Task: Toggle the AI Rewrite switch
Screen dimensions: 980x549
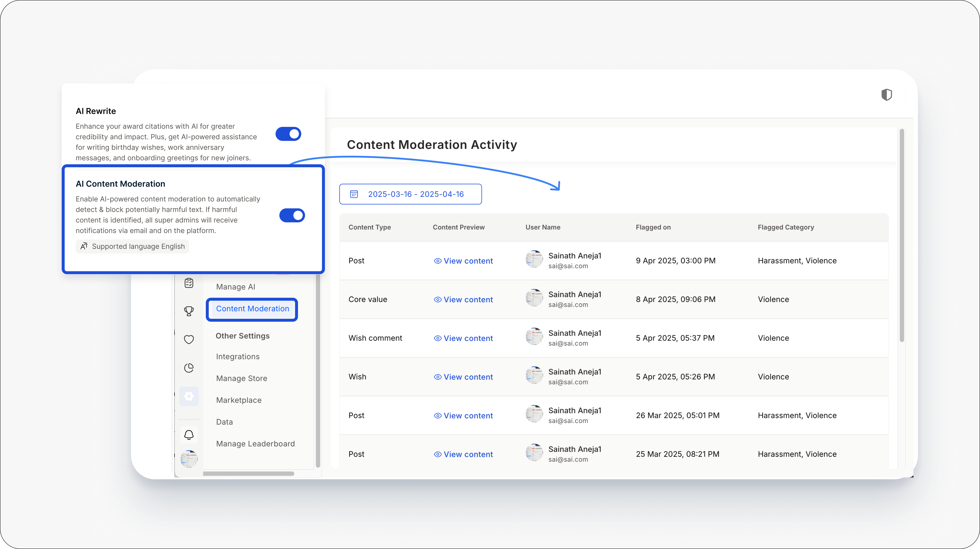Action: coord(288,134)
